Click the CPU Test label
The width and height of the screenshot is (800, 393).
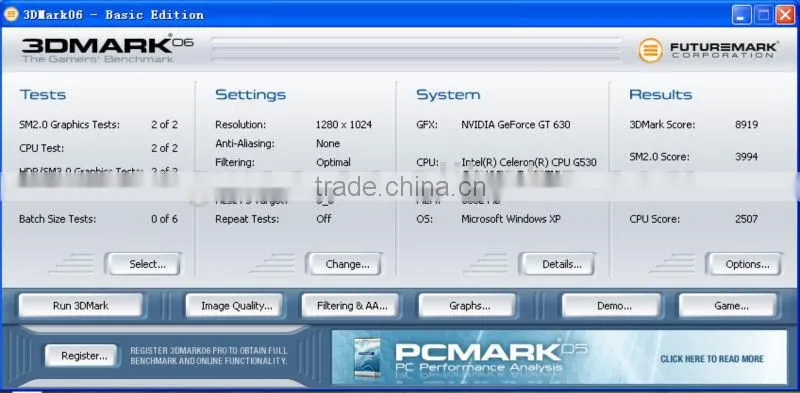click(41, 149)
